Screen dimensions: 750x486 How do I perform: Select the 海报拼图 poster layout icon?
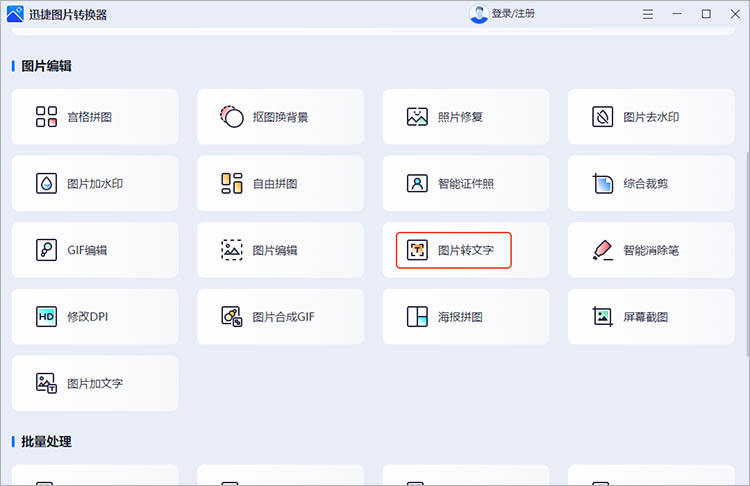pos(417,316)
